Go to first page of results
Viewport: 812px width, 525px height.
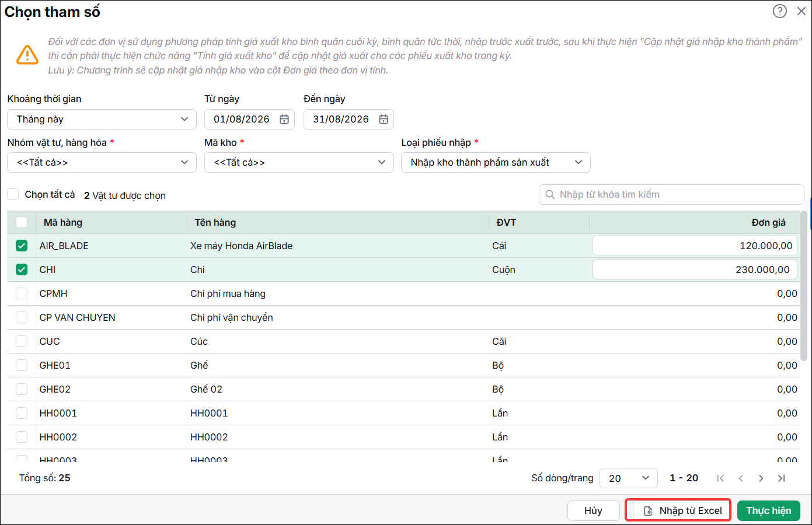coord(720,478)
